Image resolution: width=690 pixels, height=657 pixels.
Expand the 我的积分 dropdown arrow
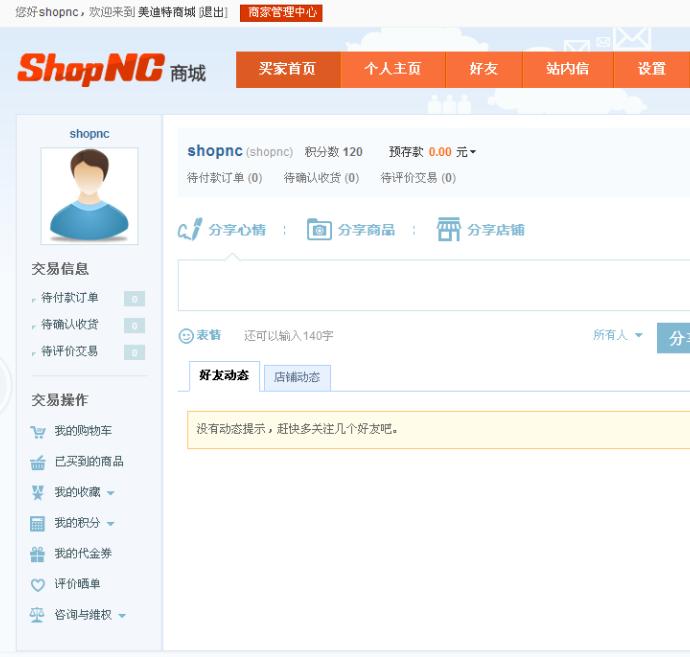(110, 524)
